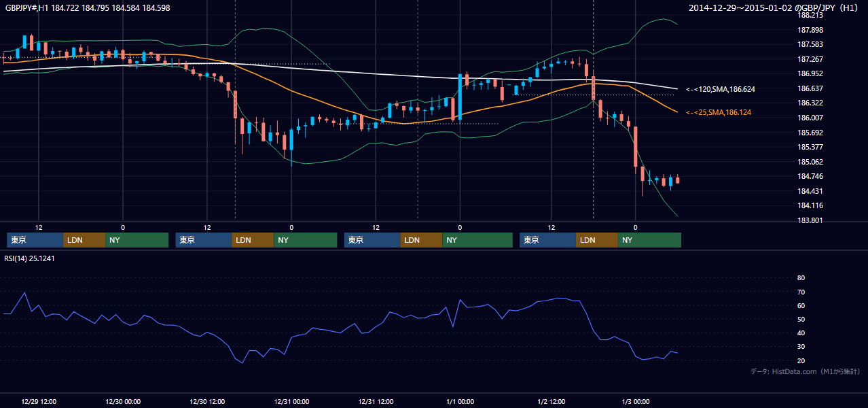Click the orange 25 SMA 186.124 label
The image size is (868, 408).
click(x=719, y=112)
